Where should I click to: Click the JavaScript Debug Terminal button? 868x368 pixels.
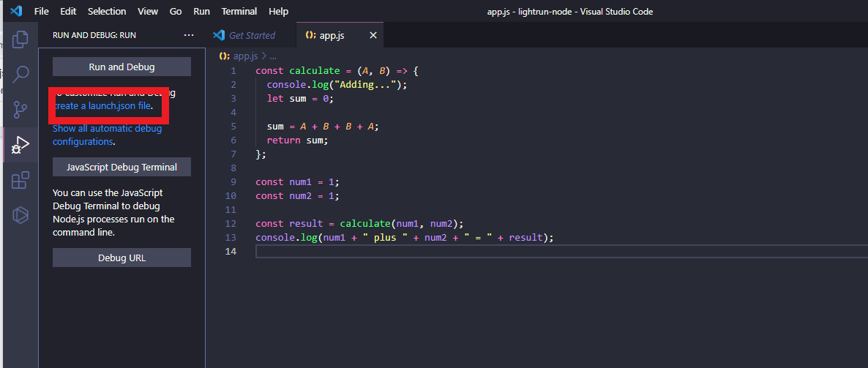121,167
